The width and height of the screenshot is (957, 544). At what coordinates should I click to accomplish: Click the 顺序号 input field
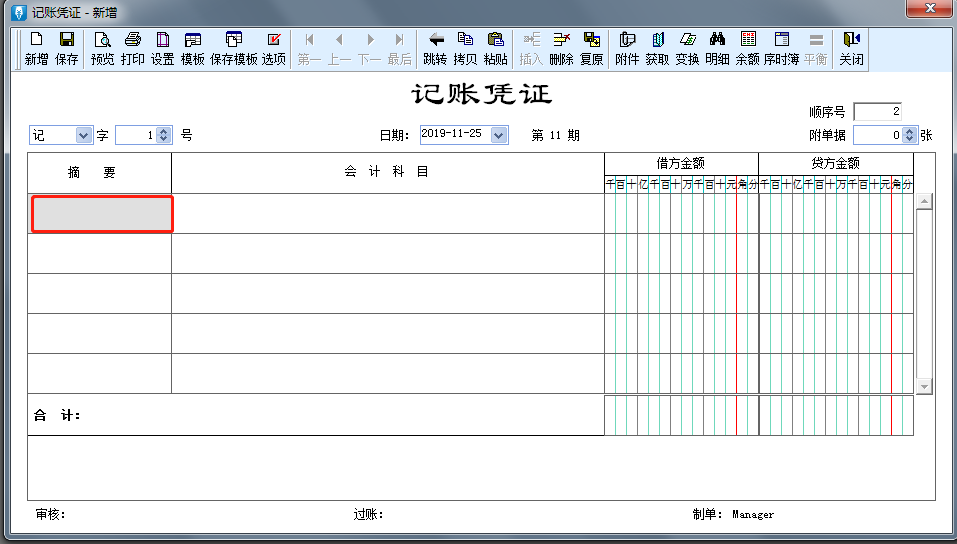tap(878, 112)
